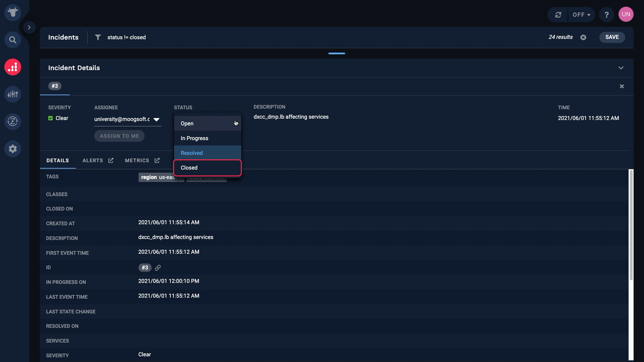
Task: Open the Moogsoft bull logo home
Action: click(13, 13)
